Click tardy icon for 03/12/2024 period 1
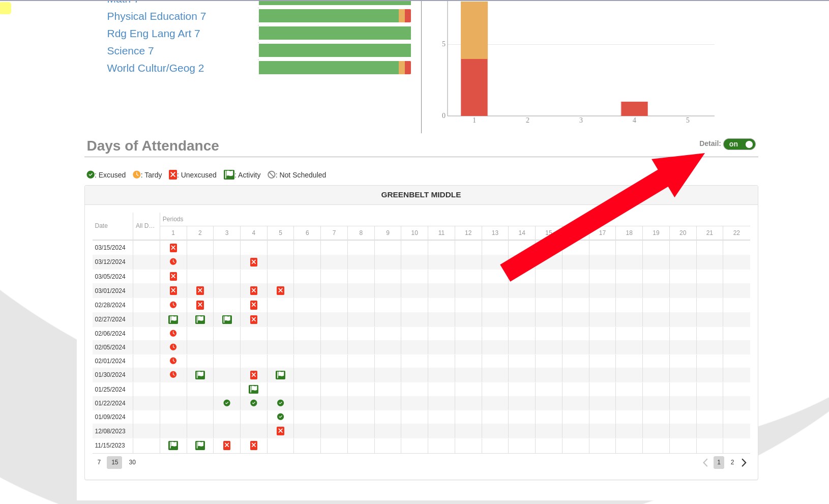This screenshot has width=829, height=504. click(x=173, y=262)
